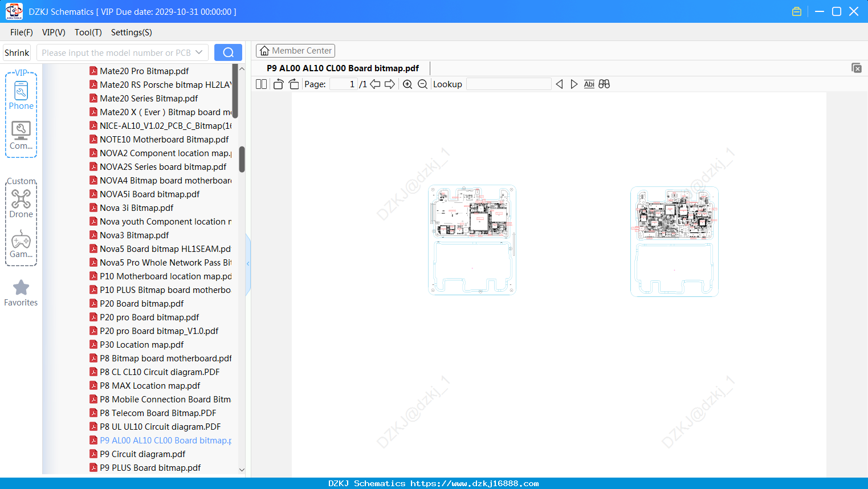Select the Drone category icon
Image resolution: width=868 pixels, height=489 pixels.
(x=21, y=203)
